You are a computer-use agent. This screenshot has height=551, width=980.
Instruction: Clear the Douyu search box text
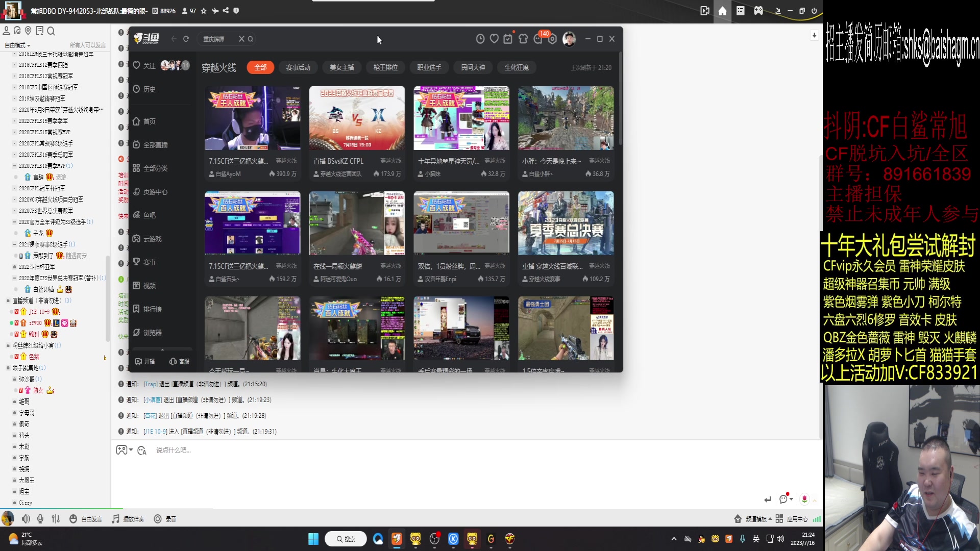[x=241, y=39]
